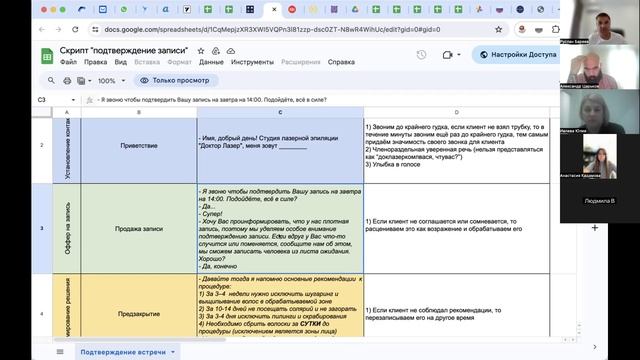Image resolution: width=640 pixels, height=360 pixels.
Task: Switch to the red record icon tab
Action: coord(292,9)
